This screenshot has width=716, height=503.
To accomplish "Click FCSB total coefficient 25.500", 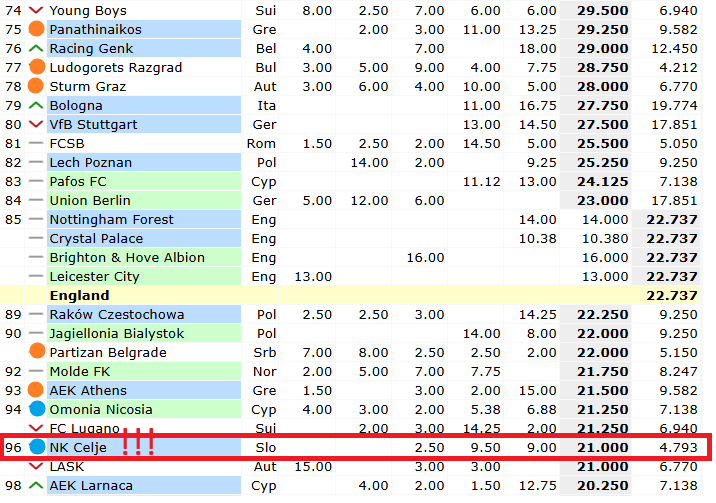I will [602, 143].
